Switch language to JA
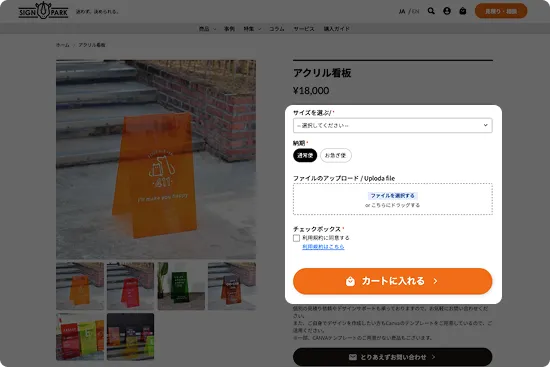The width and height of the screenshot is (550, 367). coord(402,12)
